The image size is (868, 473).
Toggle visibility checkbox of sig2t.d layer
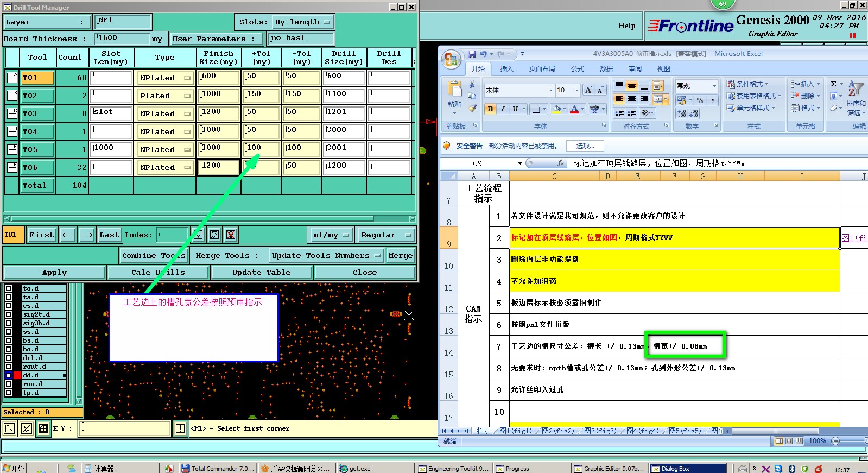point(9,314)
